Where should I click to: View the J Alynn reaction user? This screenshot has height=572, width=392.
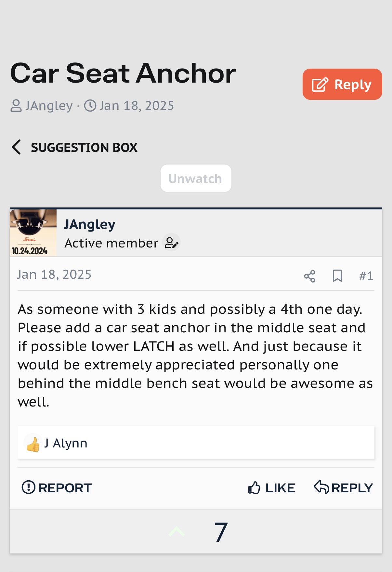pyautogui.click(x=66, y=443)
